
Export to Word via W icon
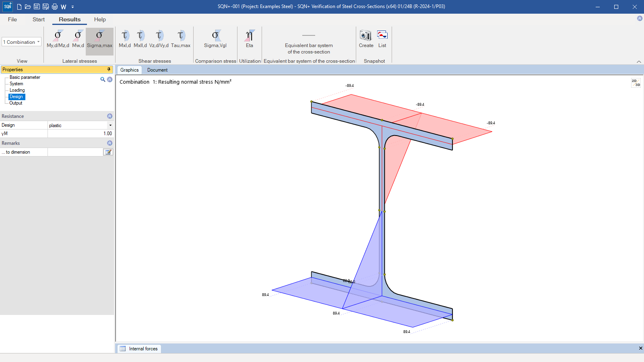point(64,7)
